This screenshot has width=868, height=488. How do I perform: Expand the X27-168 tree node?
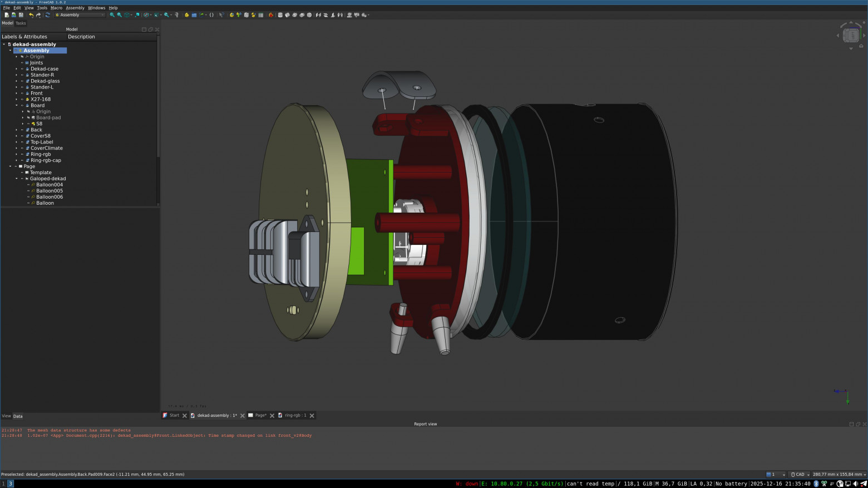tap(17, 100)
